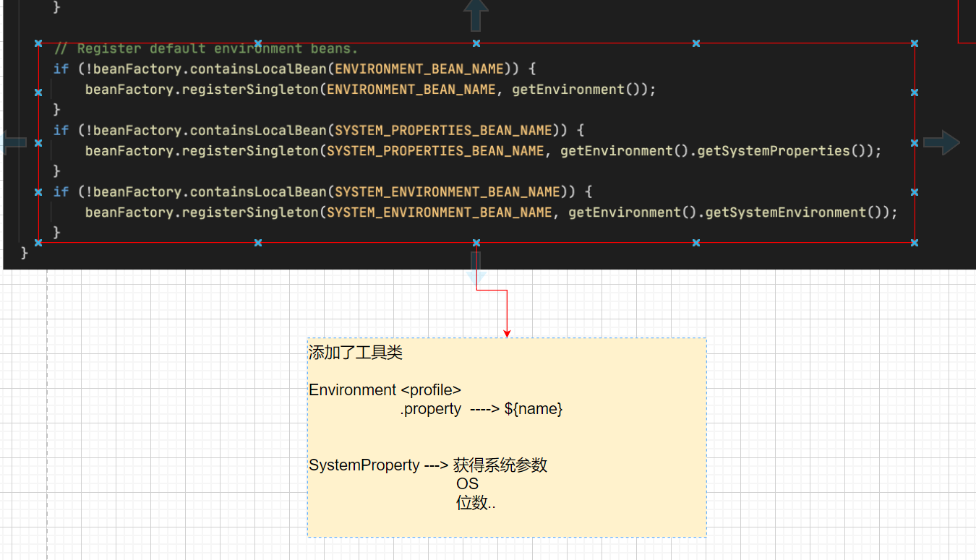Click the "registerSingleton(ENVIRONMENT_BEAN_NAME, getEnvironment())" line
Image resolution: width=976 pixels, height=560 pixels.
[370, 90]
